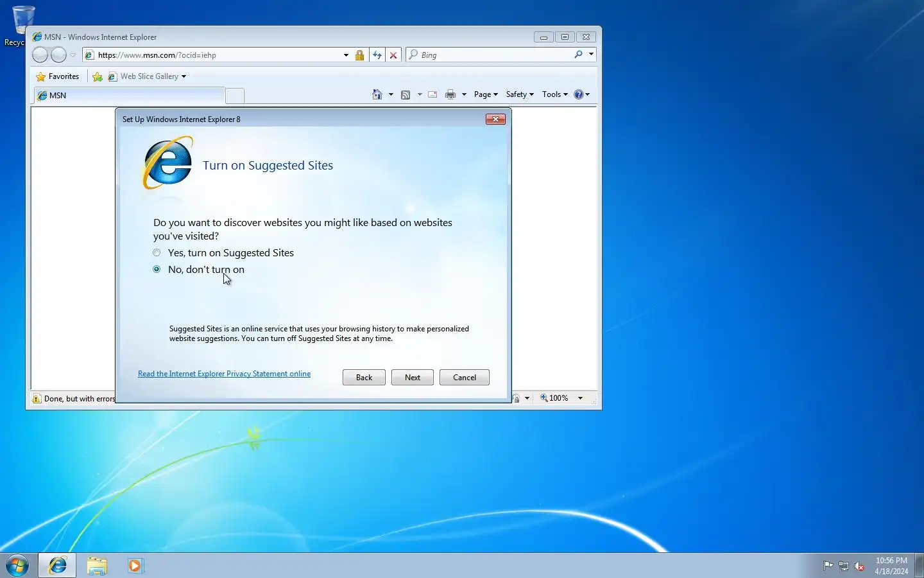Click the IE logo in title bar

[37, 37]
